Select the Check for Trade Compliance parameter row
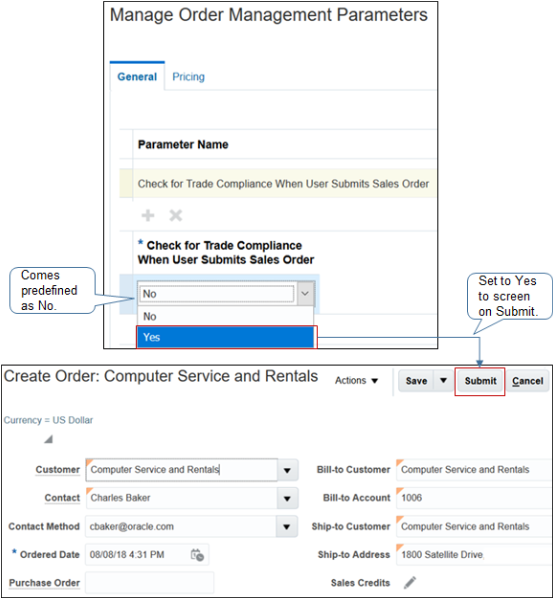The image size is (554, 599). [278, 184]
